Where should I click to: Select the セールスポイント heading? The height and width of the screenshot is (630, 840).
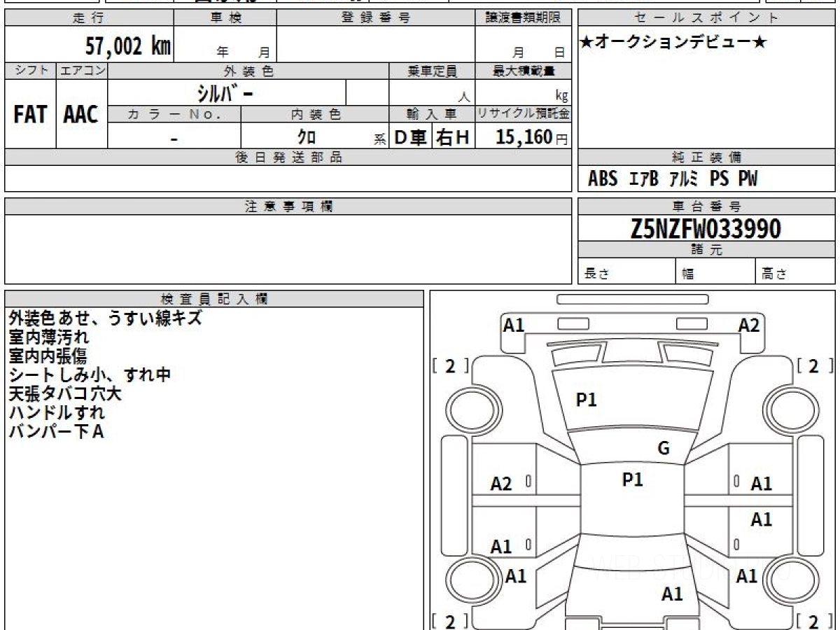(706, 17)
